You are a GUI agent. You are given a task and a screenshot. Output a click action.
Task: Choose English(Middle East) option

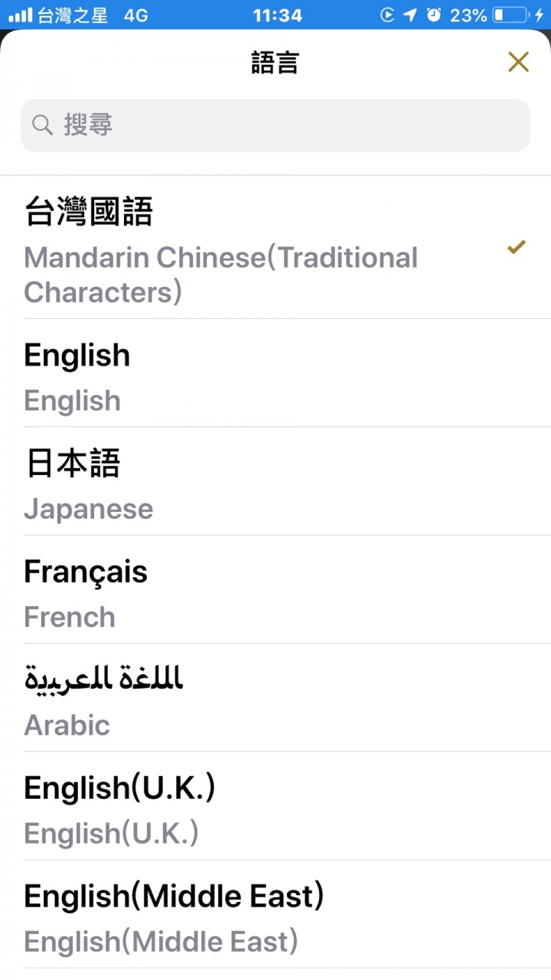click(275, 914)
